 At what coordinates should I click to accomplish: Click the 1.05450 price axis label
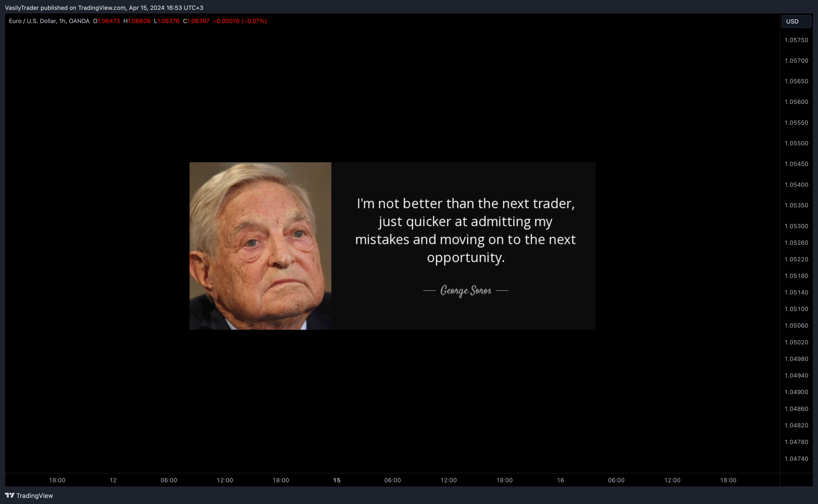[x=796, y=164]
